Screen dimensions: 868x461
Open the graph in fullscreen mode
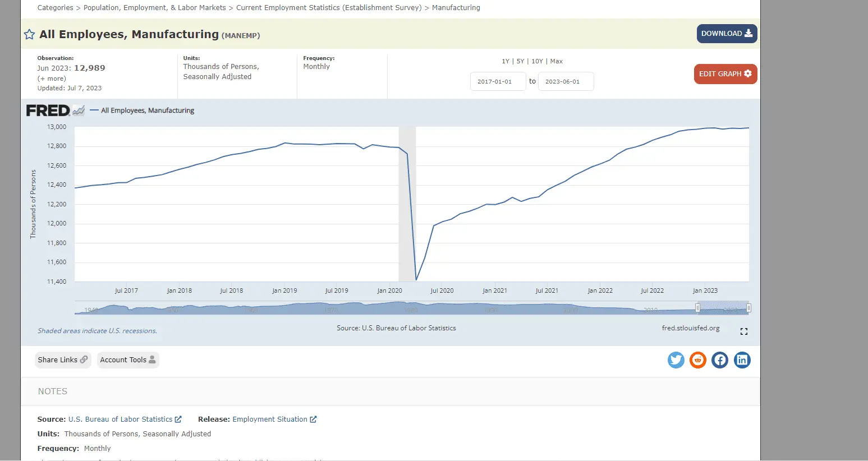pyautogui.click(x=743, y=331)
